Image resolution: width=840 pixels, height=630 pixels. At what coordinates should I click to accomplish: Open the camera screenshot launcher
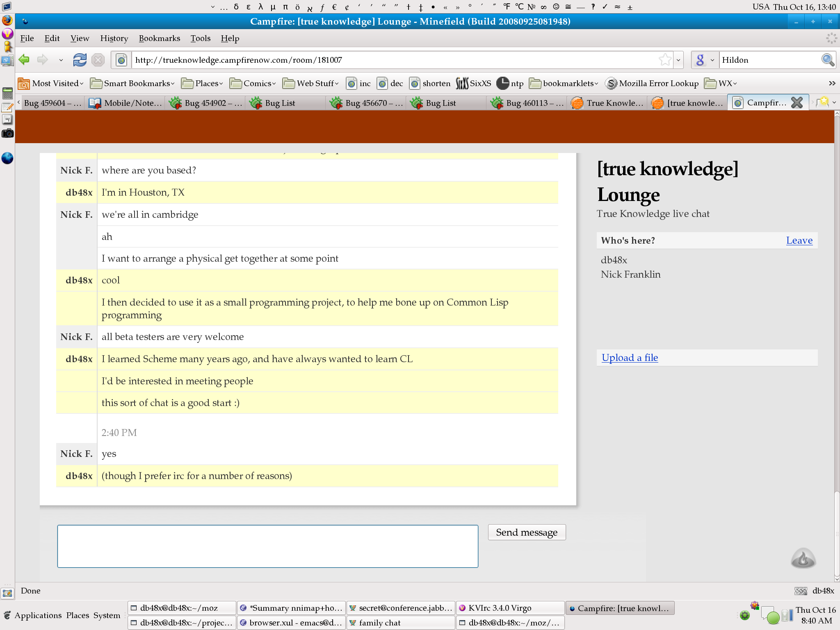point(7,133)
